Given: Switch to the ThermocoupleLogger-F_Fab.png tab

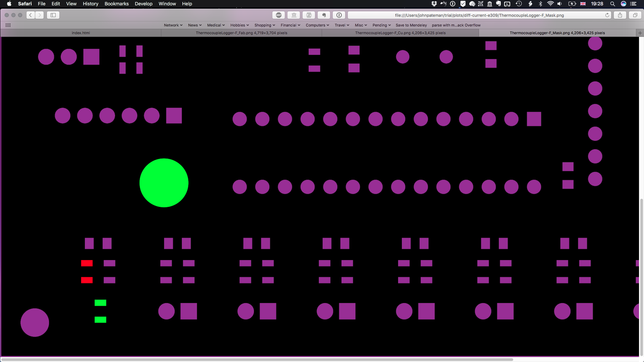Looking at the screenshot, I should tap(241, 33).
